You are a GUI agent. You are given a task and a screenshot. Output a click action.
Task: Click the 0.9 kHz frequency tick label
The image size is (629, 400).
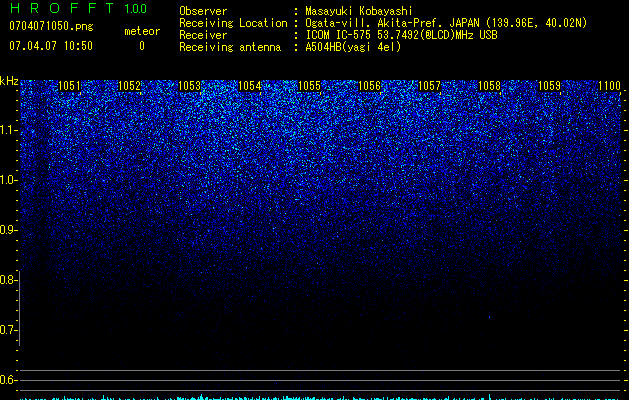(x=8, y=230)
